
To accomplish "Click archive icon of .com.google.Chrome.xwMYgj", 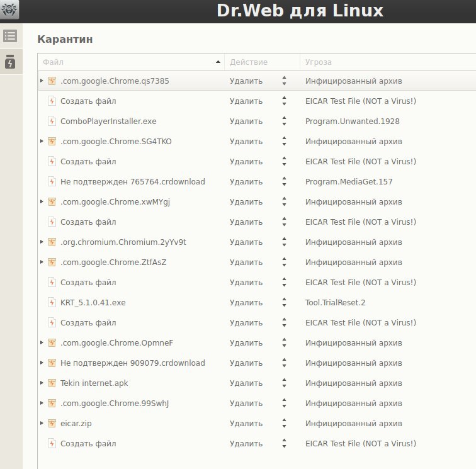I will (52, 201).
